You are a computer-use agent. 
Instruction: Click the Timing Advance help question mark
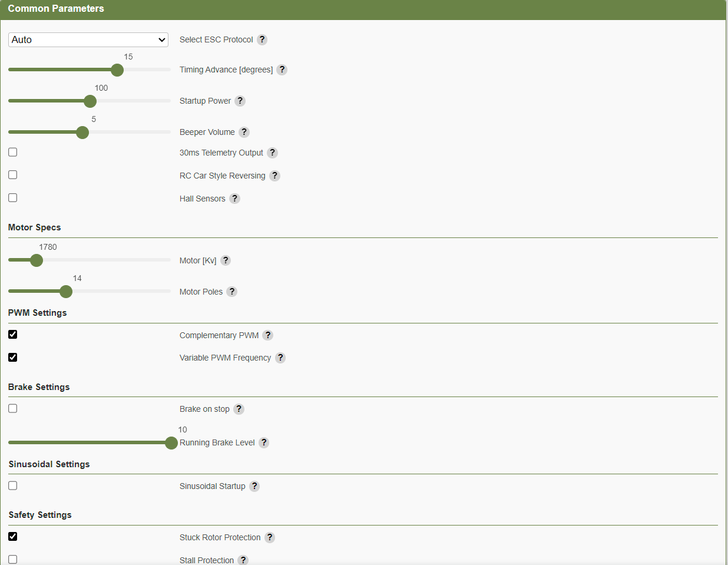(282, 70)
